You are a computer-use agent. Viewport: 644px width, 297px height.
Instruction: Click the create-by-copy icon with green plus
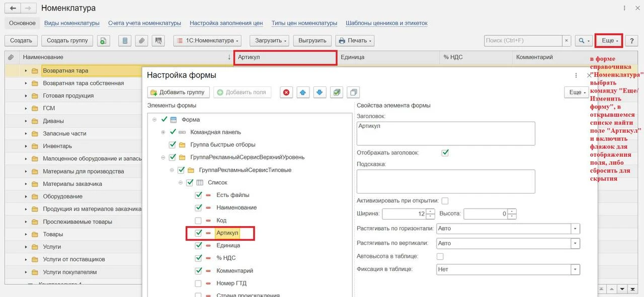tap(103, 41)
